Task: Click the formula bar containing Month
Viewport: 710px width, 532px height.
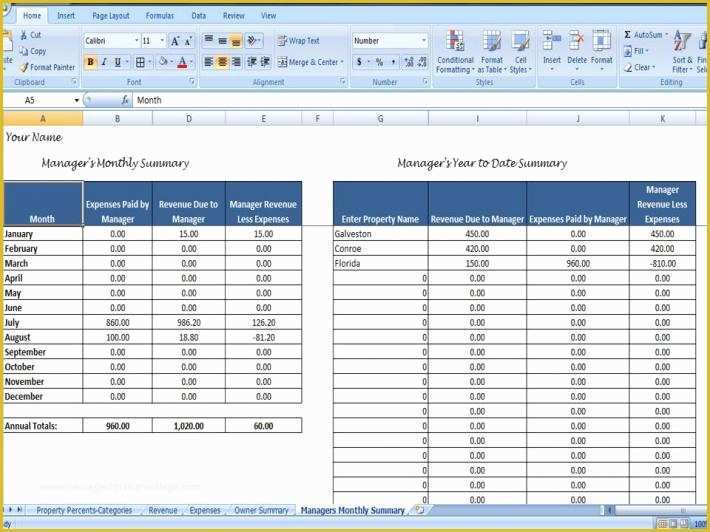Action: coord(419,100)
